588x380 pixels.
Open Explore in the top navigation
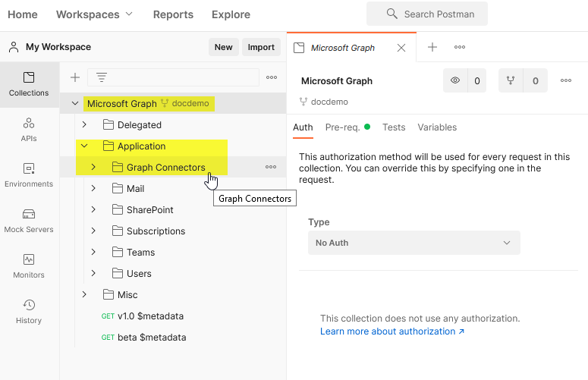231,14
